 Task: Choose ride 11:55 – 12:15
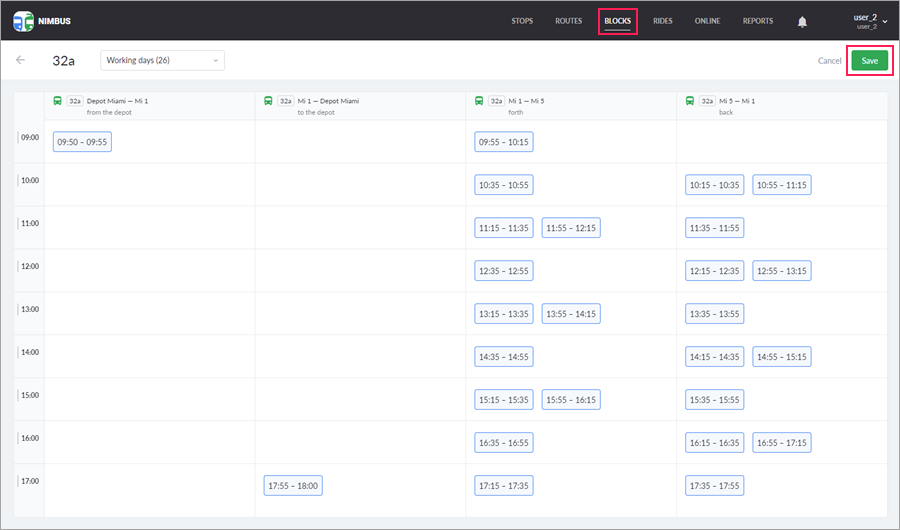(571, 228)
